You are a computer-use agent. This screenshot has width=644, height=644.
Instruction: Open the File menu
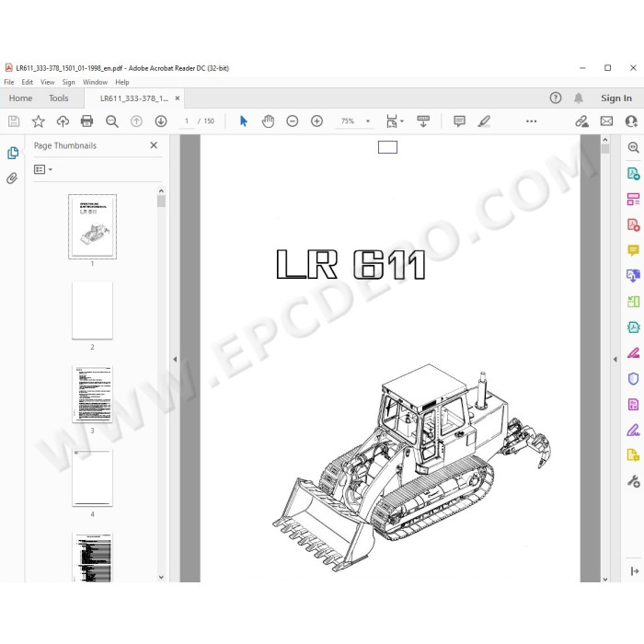[9, 82]
